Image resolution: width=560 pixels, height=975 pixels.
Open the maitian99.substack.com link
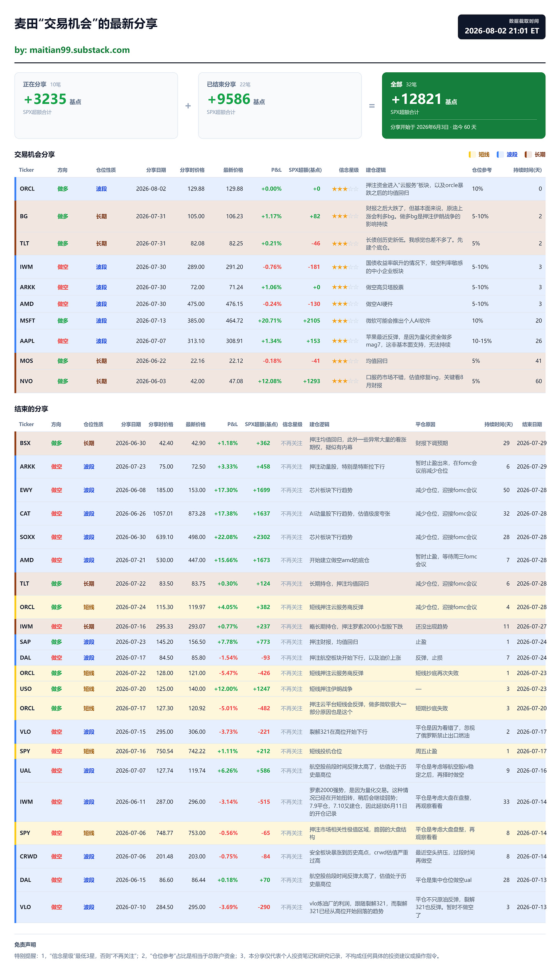click(x=80, y=50)
